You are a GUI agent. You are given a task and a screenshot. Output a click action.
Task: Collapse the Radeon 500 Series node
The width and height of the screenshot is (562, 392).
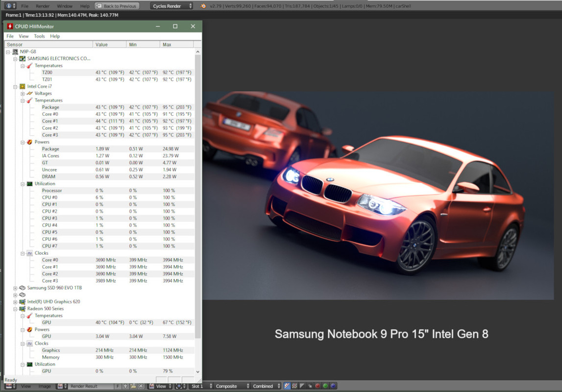click(15, 309)
